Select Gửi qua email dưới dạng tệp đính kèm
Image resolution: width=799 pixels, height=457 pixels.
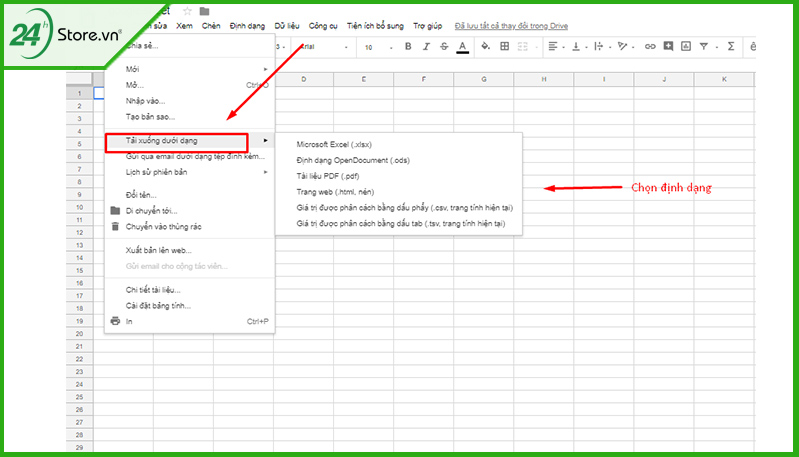pos(190,156)
